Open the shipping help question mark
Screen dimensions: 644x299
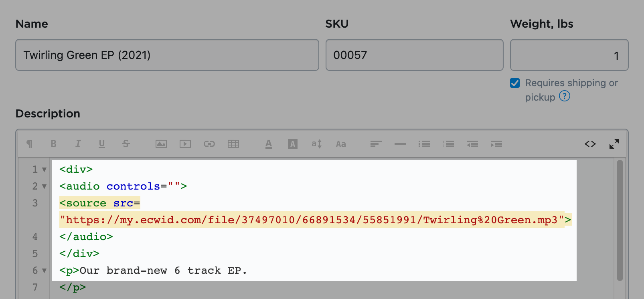coord(565,96)
